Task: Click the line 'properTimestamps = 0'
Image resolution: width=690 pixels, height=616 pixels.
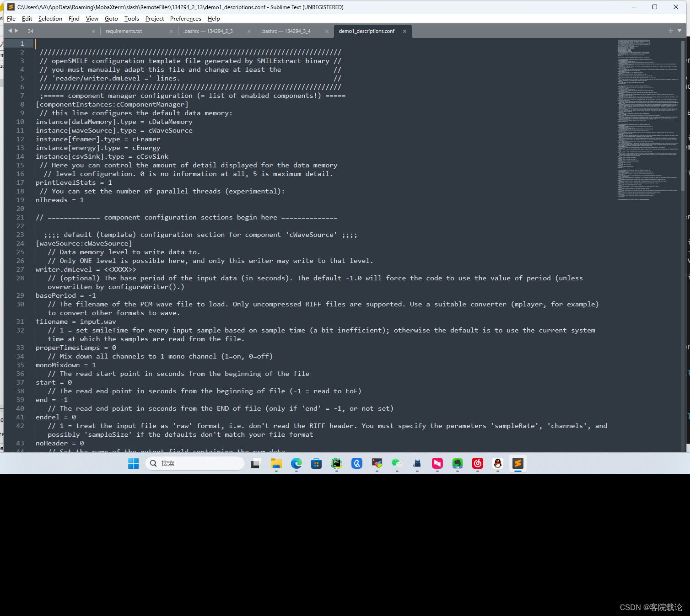Action: point(76,348)
